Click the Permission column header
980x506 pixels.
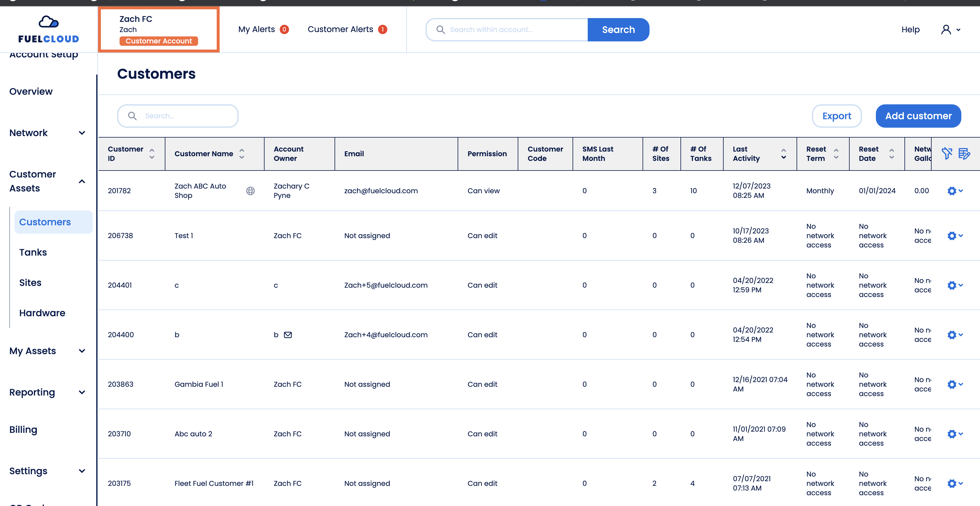[x=487, y=154]
